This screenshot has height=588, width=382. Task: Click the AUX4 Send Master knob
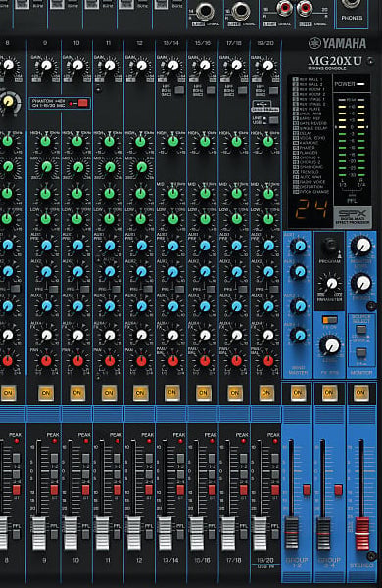[299, 335]
